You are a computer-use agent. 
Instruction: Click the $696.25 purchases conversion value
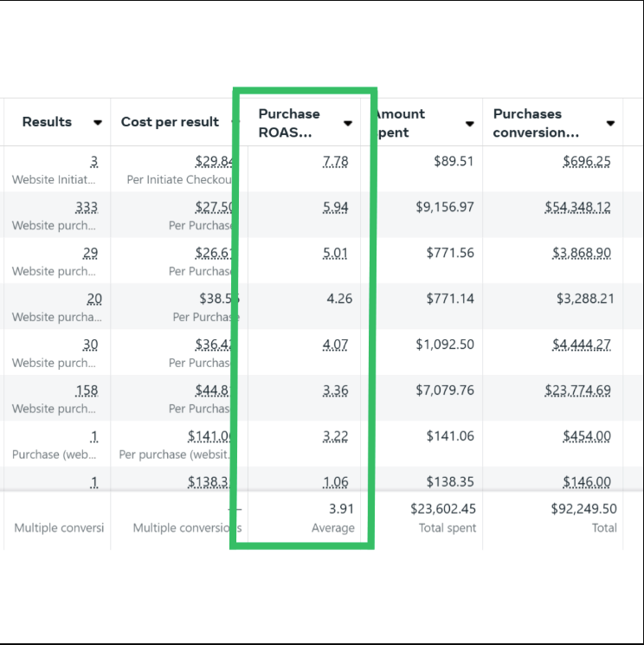tap(586, 161)
